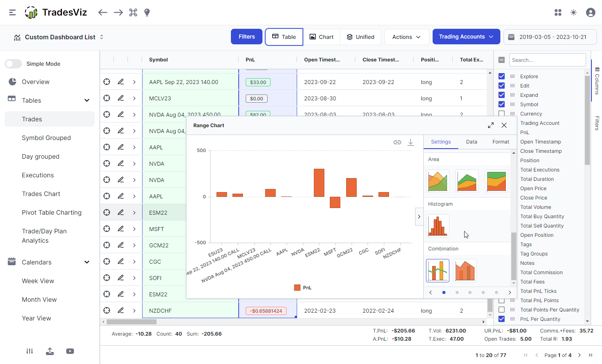Expand the MCLV23 trade row chevron
This screenshot has height=364, width=602.
134,98
